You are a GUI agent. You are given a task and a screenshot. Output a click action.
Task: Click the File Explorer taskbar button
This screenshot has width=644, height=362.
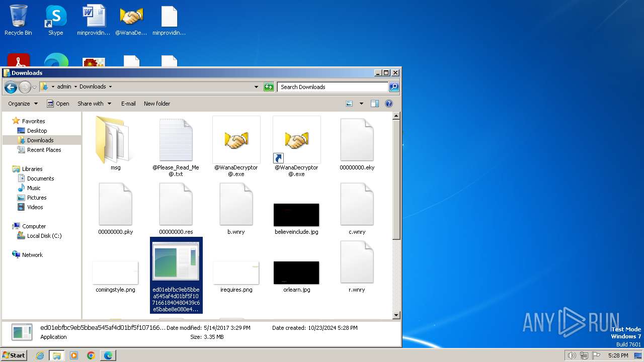[57, 355]
